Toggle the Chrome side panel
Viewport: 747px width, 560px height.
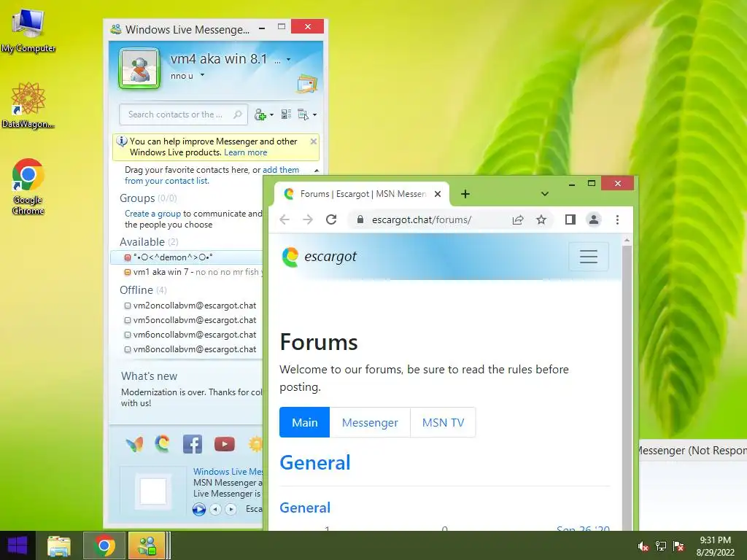click(x=570, y=219)
